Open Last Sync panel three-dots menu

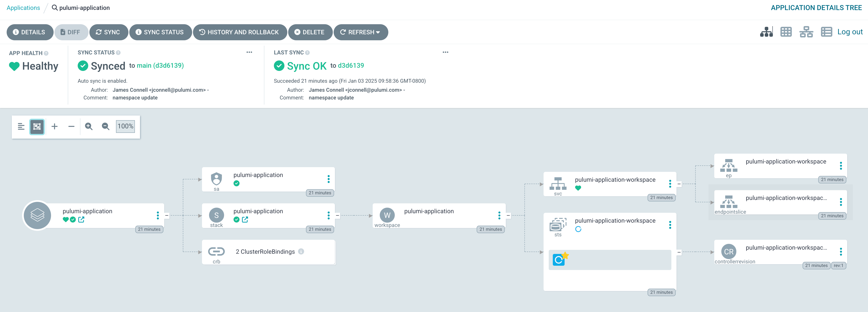[445, 52]
